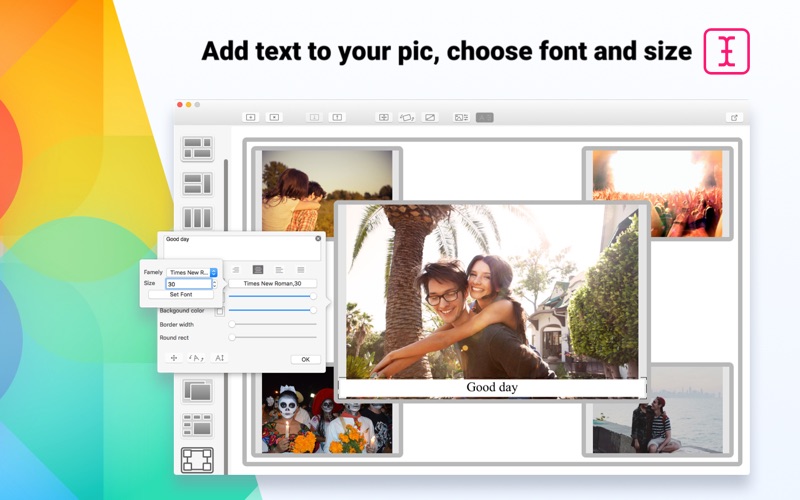Confirm text settings with OK
800x500 pixels.
coord(305,359)
